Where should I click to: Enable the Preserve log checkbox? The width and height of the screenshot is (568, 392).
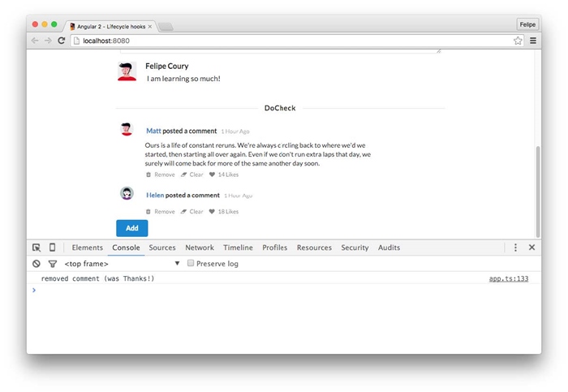(191, 264)
